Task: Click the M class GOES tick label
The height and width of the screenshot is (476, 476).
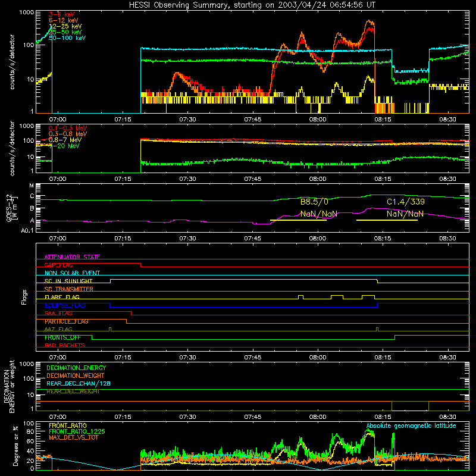Action: [32, 186]
